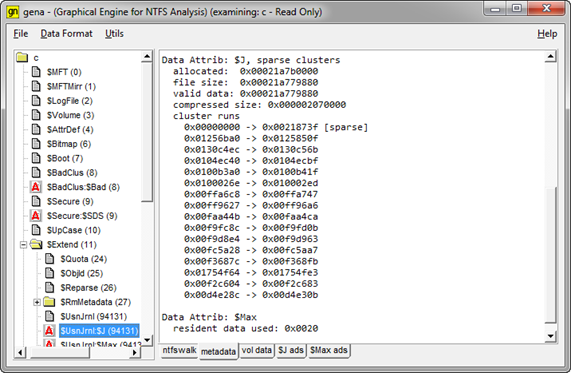Screen dimensions: 571x373
Task: Close the gena window
Action: (x=547, y=9)
